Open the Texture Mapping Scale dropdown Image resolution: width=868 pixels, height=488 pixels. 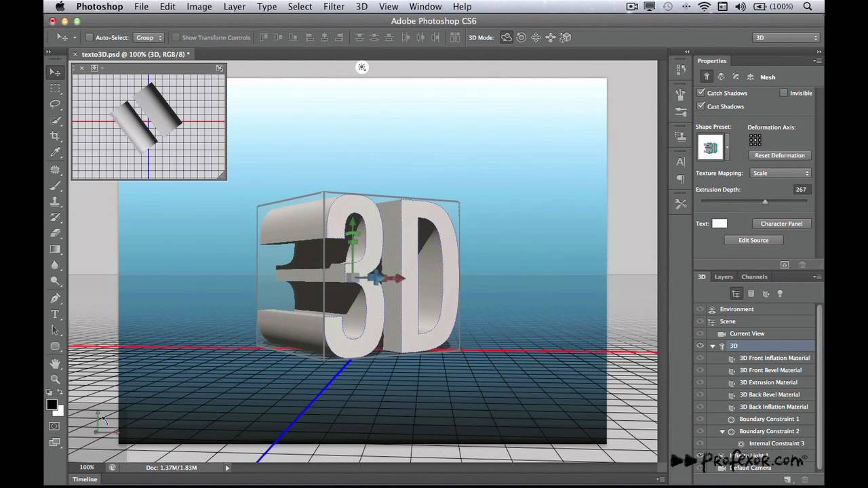tap(781, 173)
